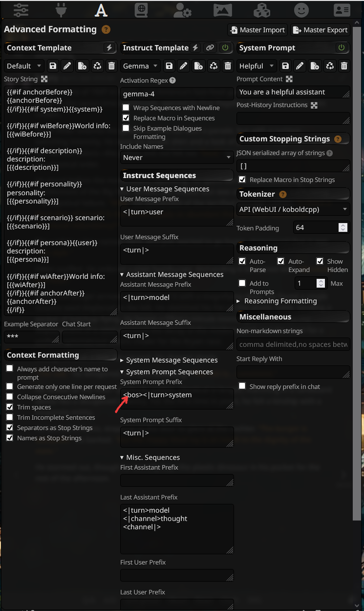
Task: Collapse System Prompt Sequences section
Action: coord(167,372)
